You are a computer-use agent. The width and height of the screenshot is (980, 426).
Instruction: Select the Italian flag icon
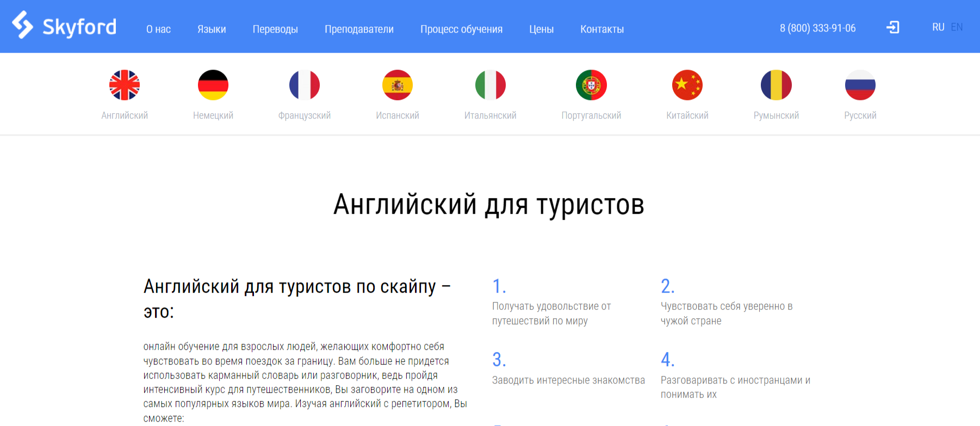pyautogui.click(x=491, y=85)
